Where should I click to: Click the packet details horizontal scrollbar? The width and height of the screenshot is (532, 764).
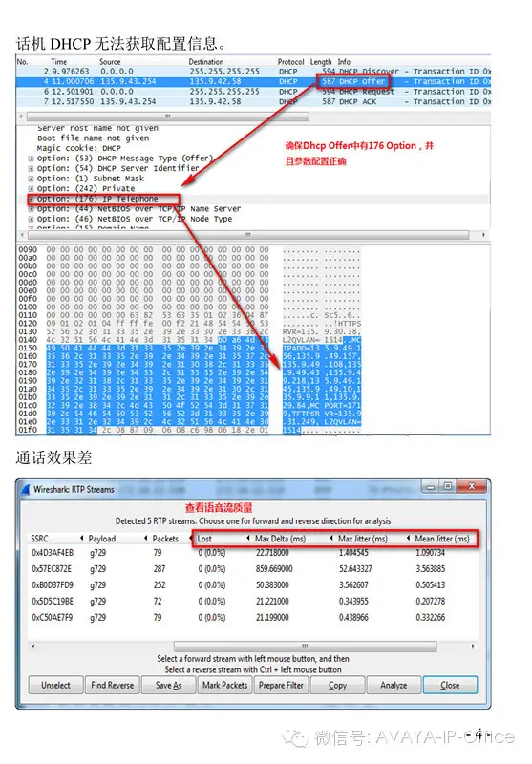[x=248, y=235]
